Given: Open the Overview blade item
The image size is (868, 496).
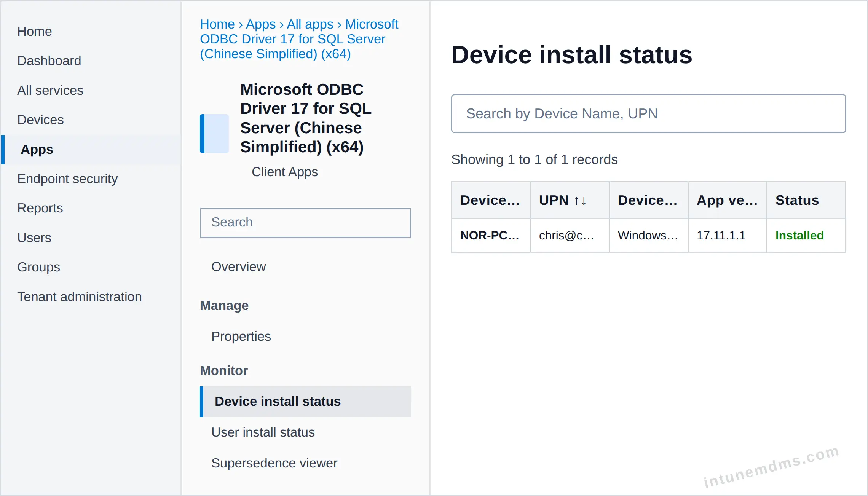Looking at the screenshot, I should click(x=239, y=266).
